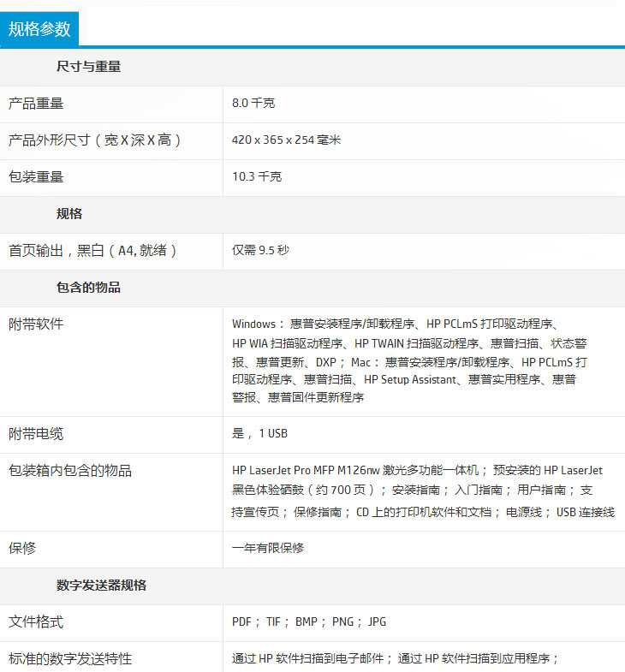Click the 首页输出，黑白（A4, 就绪） label
Viewport: 625px width, 672px height.
(x=92, y=251)
